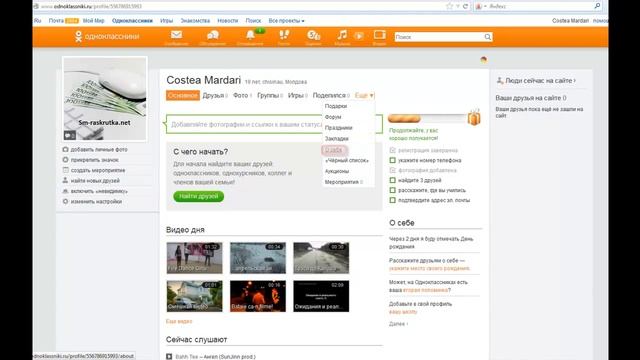Collapse the Ещё dropdown menu

(364, 95)
